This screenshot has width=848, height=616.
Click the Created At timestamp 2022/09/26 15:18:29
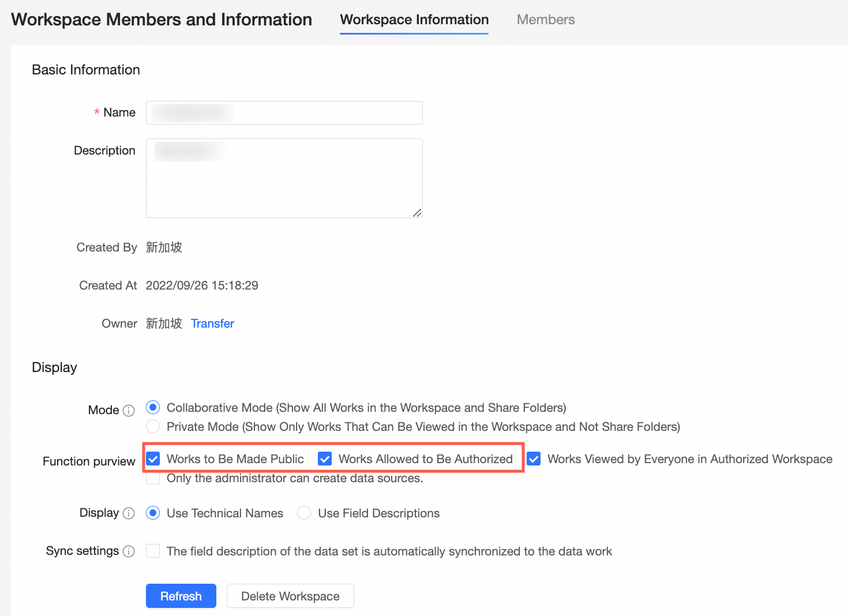(202, 286)
